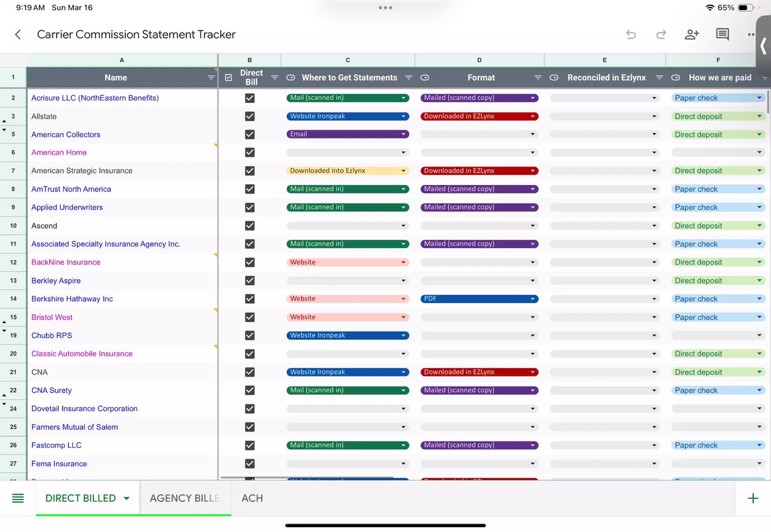Tap the battery status icon
Screen dimensions: 771x532
[746, 8]
